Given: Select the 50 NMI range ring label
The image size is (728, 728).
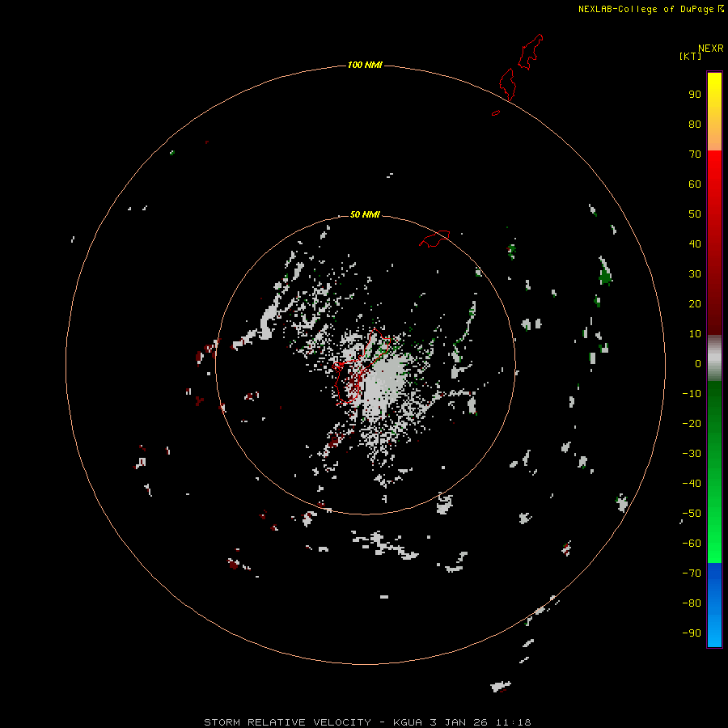Looking at the screenshot, I should click(x=365, y=214).
